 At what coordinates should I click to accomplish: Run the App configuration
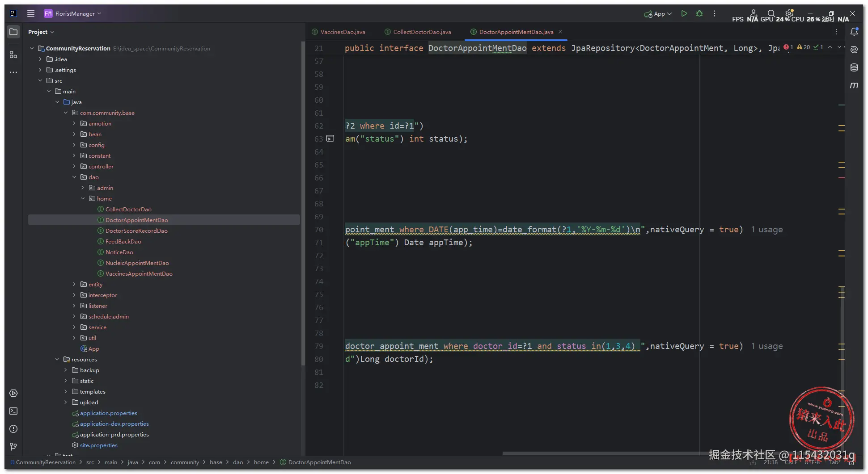(x=684, y=13)
